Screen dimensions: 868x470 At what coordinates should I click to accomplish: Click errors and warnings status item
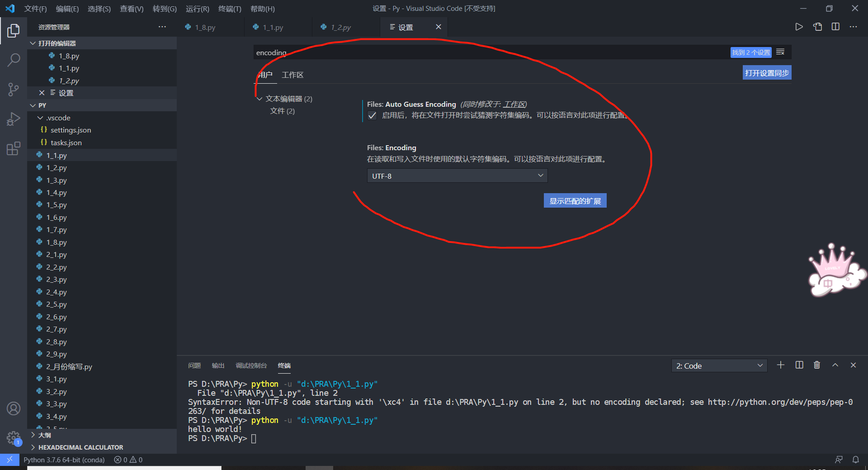point(128,460)
